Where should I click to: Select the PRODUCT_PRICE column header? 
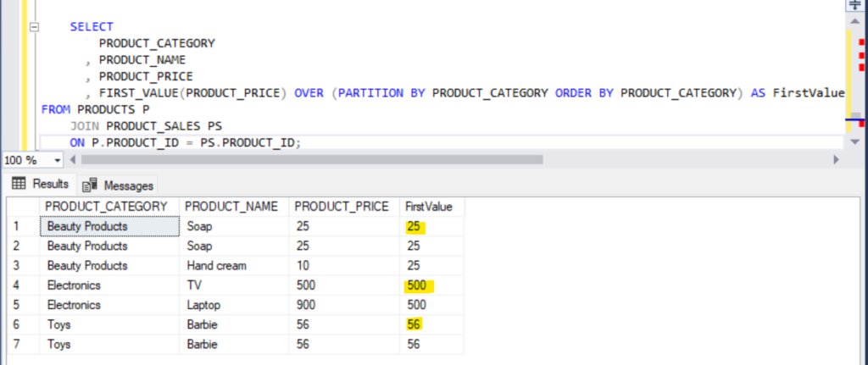point(343,207)
